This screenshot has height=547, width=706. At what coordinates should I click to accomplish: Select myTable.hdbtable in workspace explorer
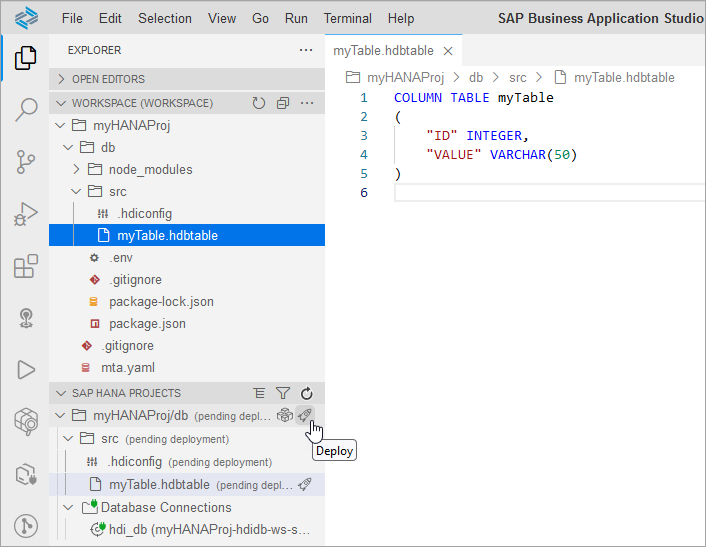coord(187,235)
